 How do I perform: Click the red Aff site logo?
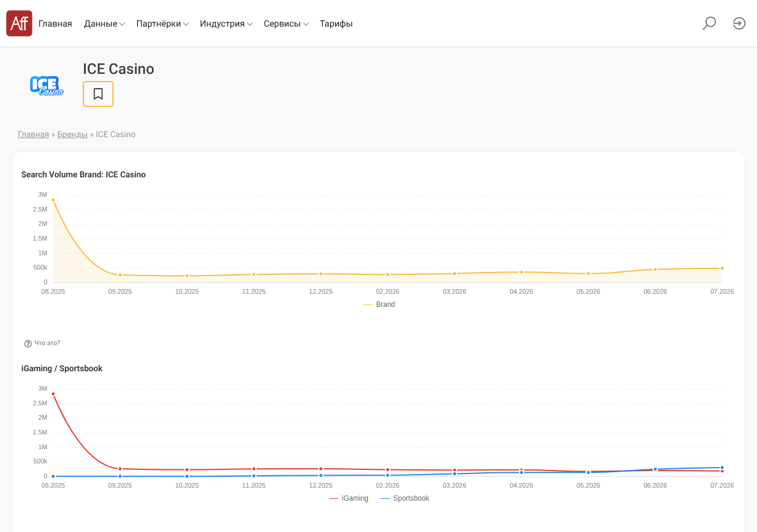click(x=19, y=23)
